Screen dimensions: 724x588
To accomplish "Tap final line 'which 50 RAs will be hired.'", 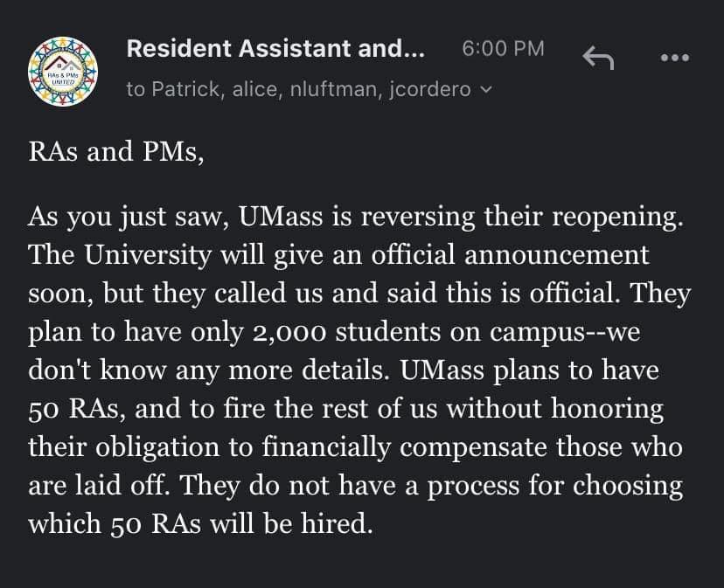I will click(x=200, y=524).
